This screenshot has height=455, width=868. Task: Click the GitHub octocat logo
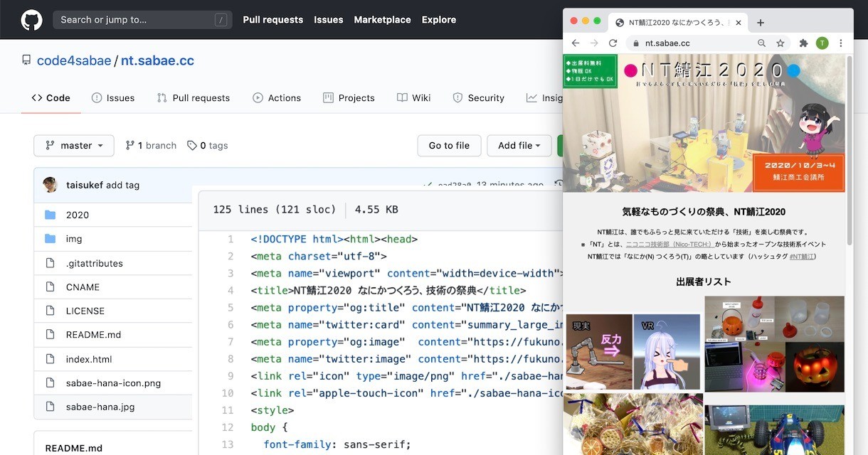point(31,20)
